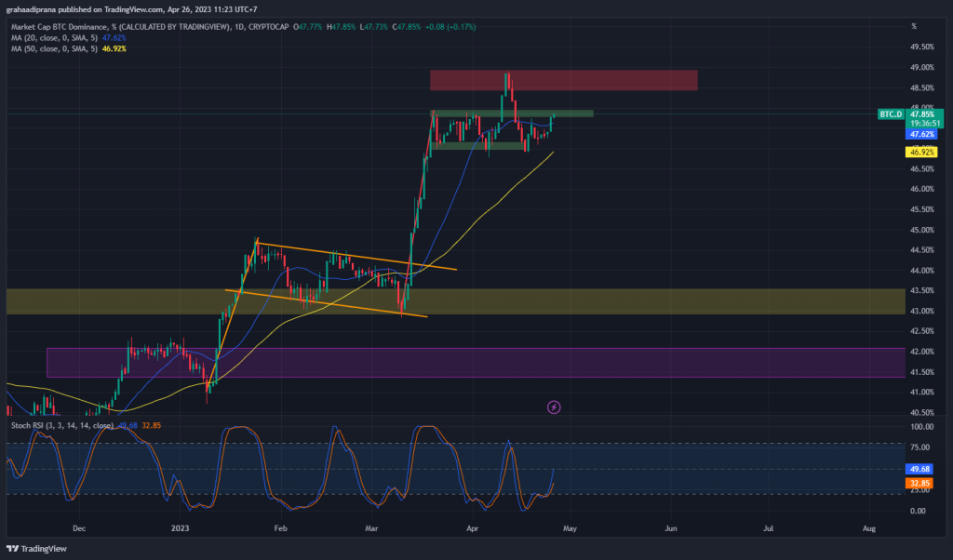Image resolution: width=953 pixels, height=560 pixels.
Task: Click the orange 32.85 Stoch RSI axis label
Action: 920,484
